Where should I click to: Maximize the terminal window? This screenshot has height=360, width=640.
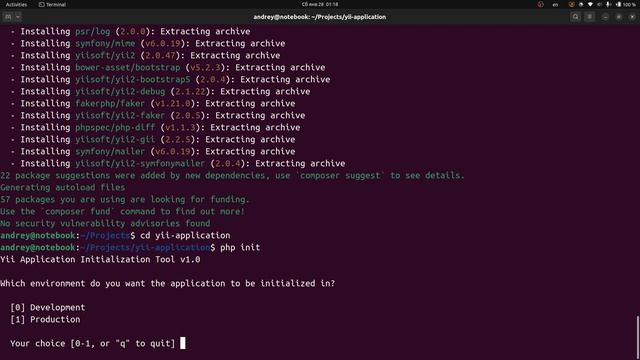(619, 17)
